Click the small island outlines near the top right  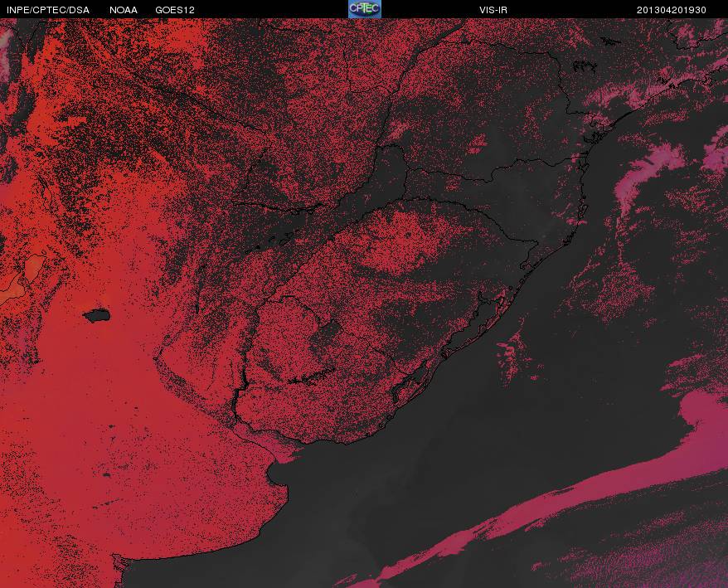point(585,66)
